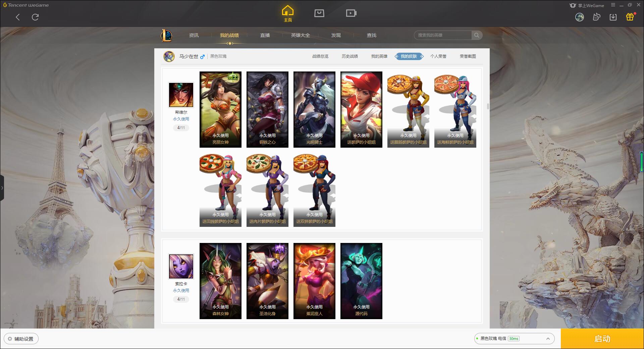Expand the left edge side panel arrow
644x349 pixels.
tap(2, 188)
